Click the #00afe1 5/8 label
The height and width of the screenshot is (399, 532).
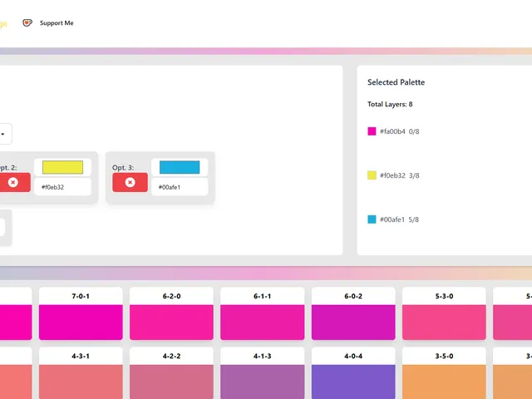click(399, 219)
